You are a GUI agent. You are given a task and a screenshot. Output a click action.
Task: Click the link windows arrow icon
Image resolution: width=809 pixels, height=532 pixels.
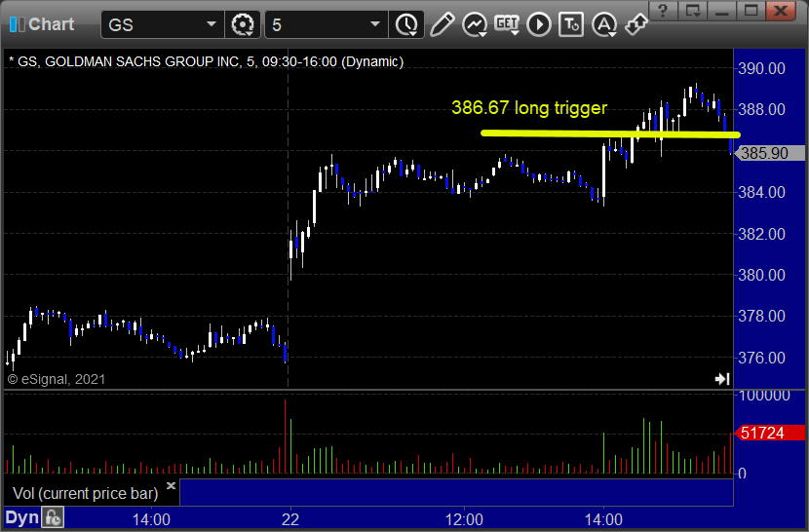[x=636, y=24]
